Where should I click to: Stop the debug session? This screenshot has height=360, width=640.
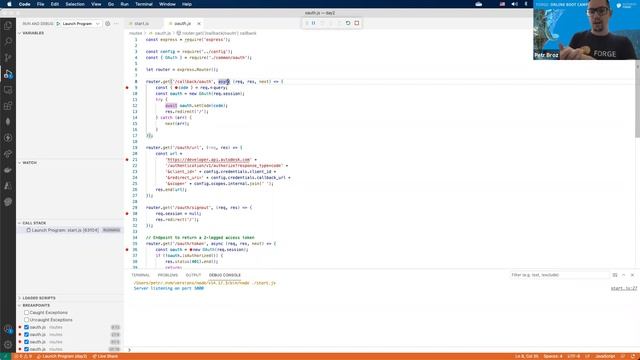(x=357, y=23)
